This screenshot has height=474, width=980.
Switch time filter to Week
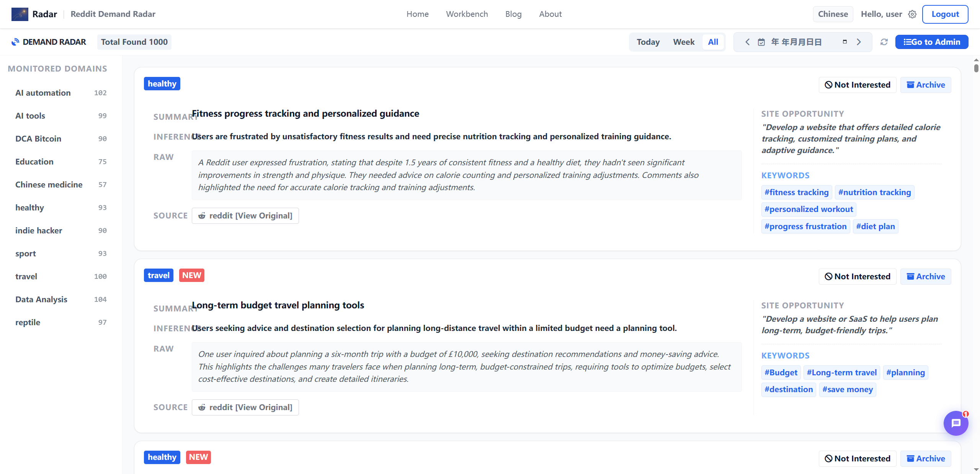pos(684,42)
